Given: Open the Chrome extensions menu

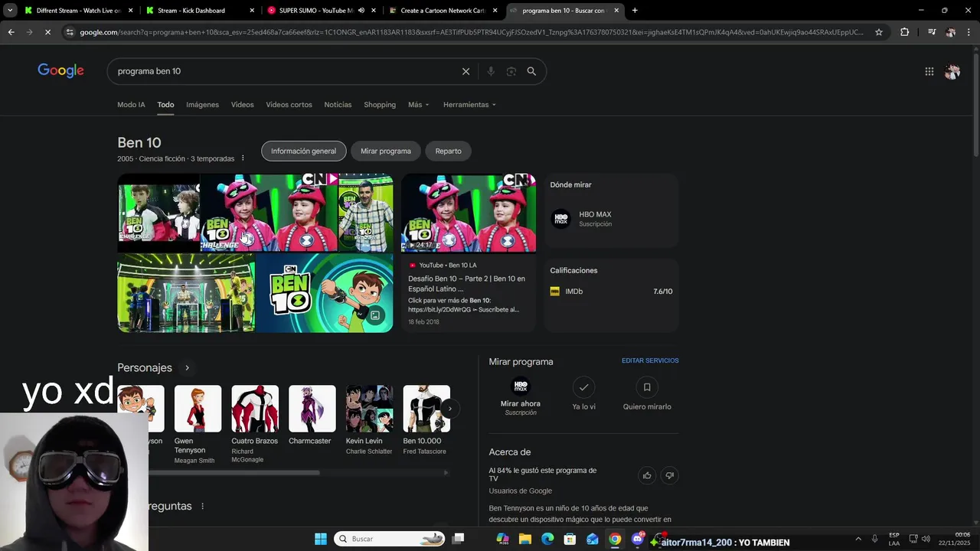Looking at the screenshot, I should 904,32.
